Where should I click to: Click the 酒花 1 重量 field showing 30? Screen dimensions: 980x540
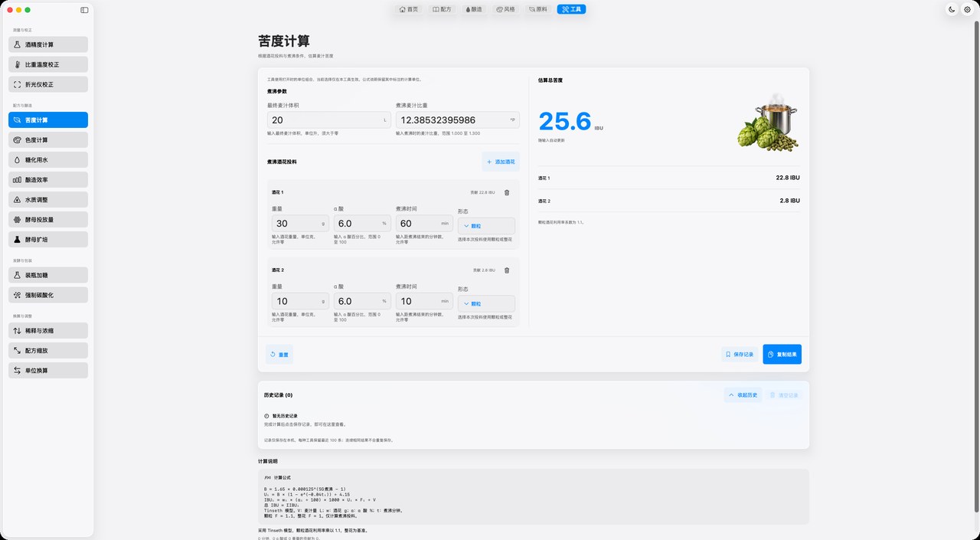click(x=300, y=224)
